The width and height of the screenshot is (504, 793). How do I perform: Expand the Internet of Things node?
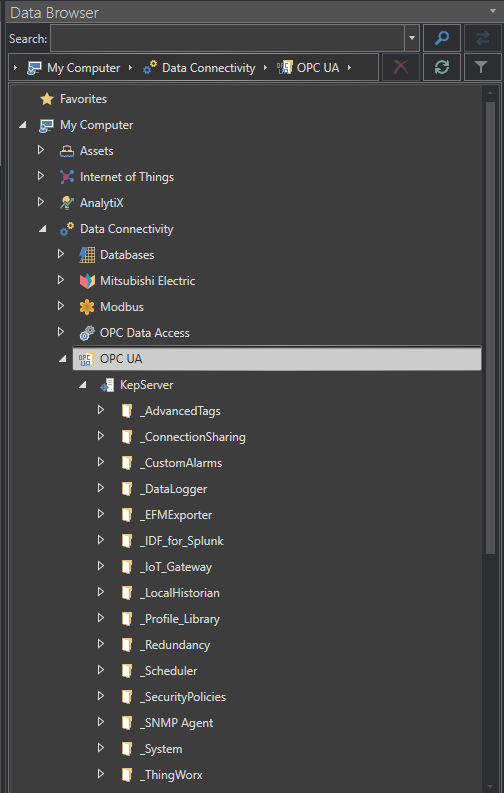point(41,176)
